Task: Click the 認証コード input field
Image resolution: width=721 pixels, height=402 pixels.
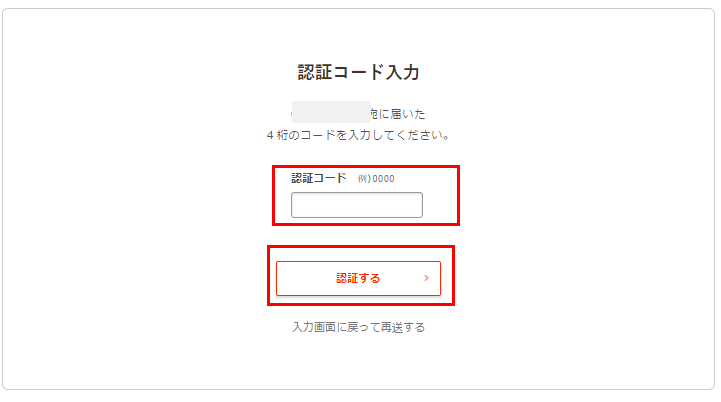Action: point(356,205)
